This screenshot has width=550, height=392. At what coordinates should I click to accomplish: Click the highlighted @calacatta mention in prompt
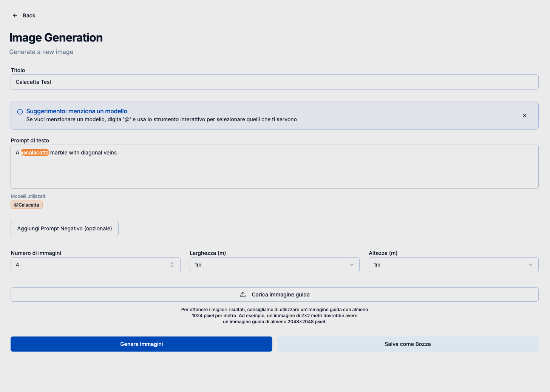point(35,153)
